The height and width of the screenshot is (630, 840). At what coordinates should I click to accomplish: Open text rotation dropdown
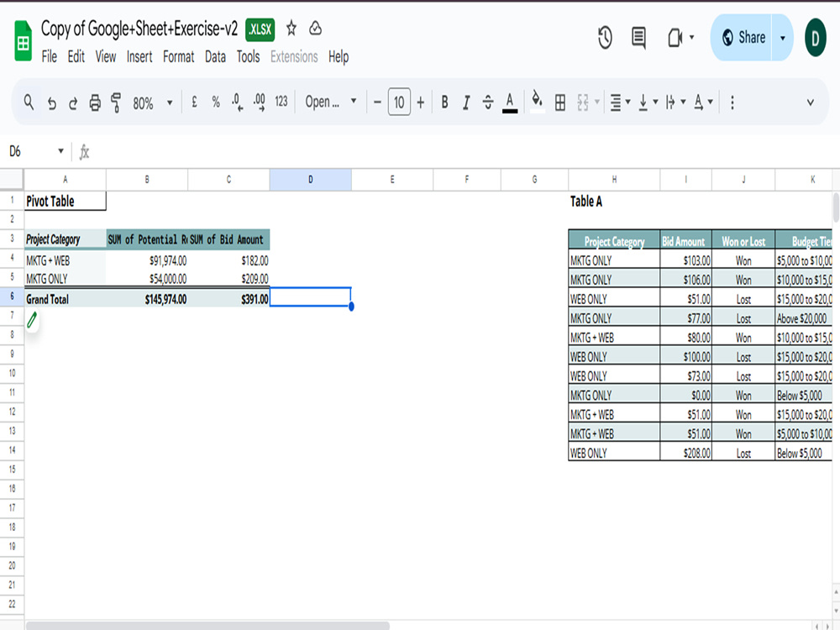(x=703, y=102)
